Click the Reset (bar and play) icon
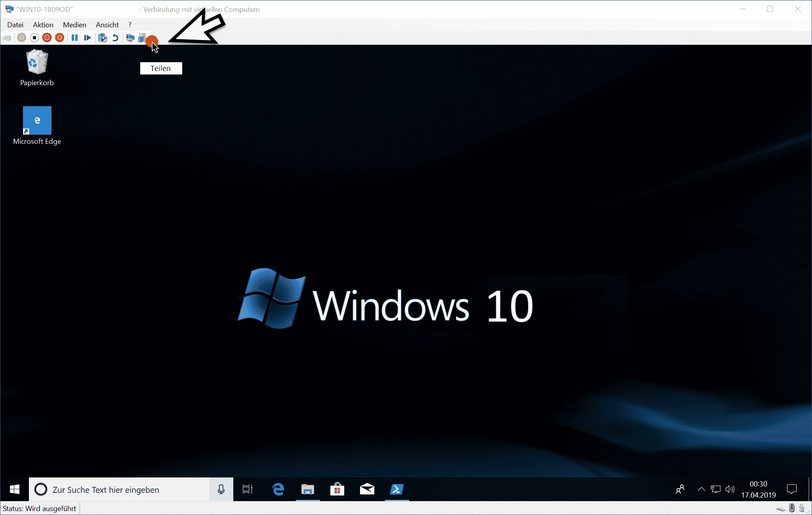This screenshot has height=515, width=812. click(x=87, y=38)
